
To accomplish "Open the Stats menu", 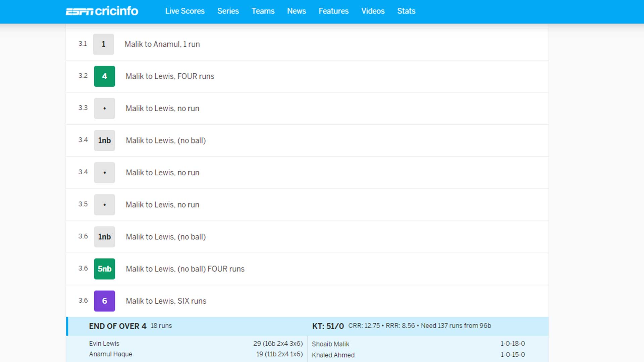I will (406, 11).
